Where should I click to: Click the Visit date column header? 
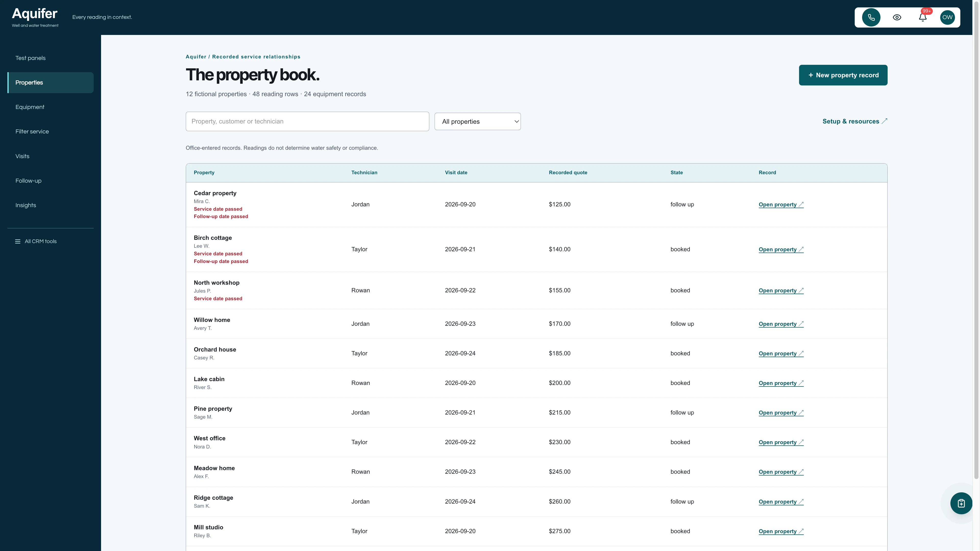456,173
